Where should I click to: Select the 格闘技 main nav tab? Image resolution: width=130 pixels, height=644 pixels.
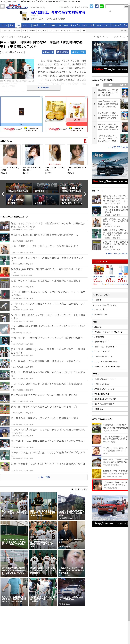click(36, 25)
